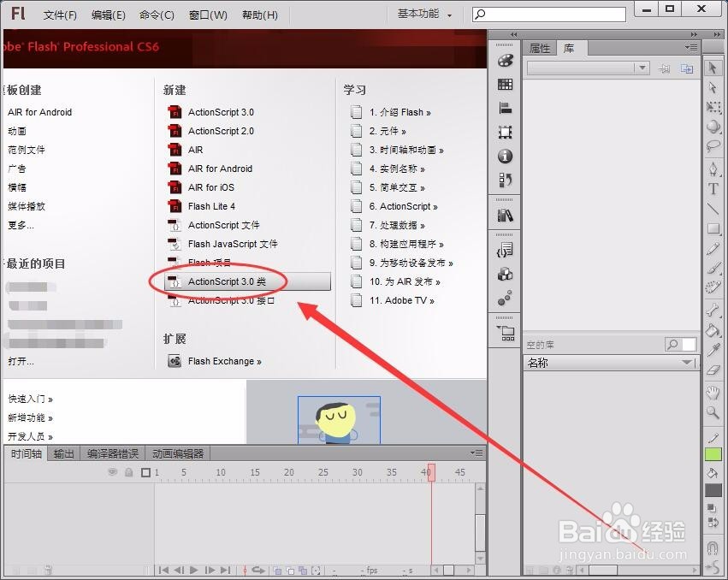Click 打开... to open a file
This screenshot has height=580, width=728.
coord(21,361)
